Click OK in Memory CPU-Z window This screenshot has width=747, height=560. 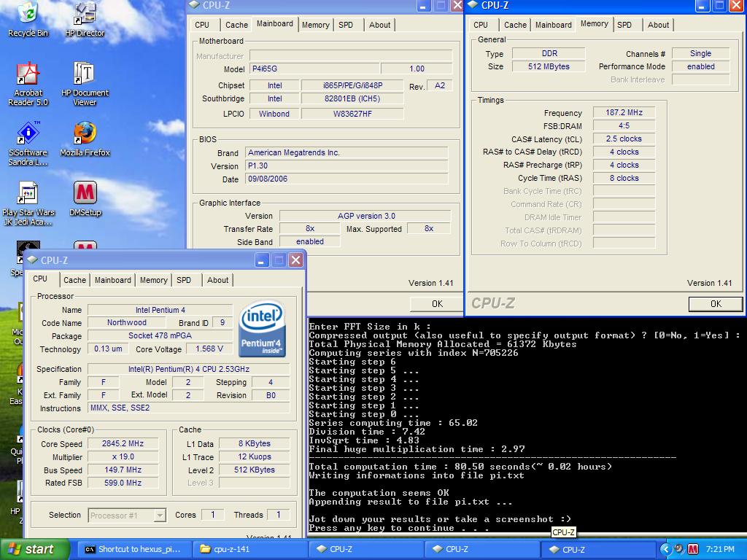716,304
